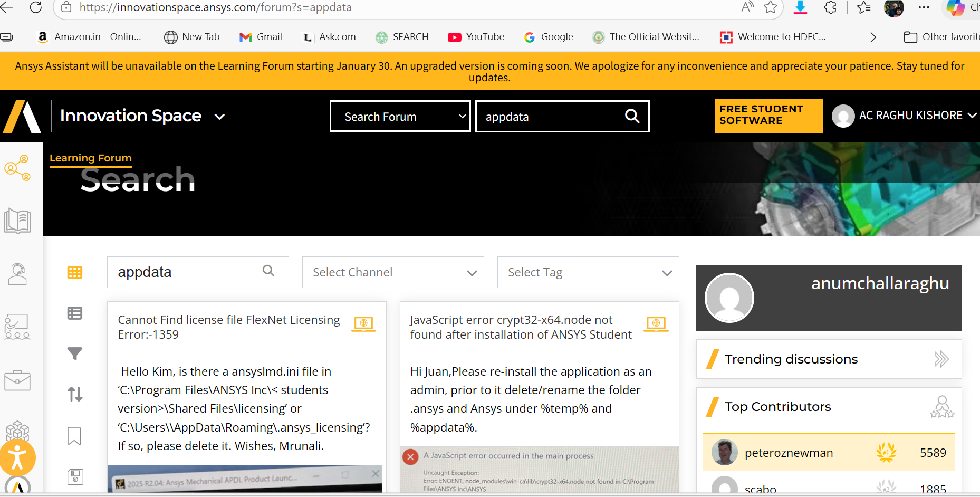980x497 pixels.
Task: Click the Trending discussions heading
Action: (x=791, y=359)
